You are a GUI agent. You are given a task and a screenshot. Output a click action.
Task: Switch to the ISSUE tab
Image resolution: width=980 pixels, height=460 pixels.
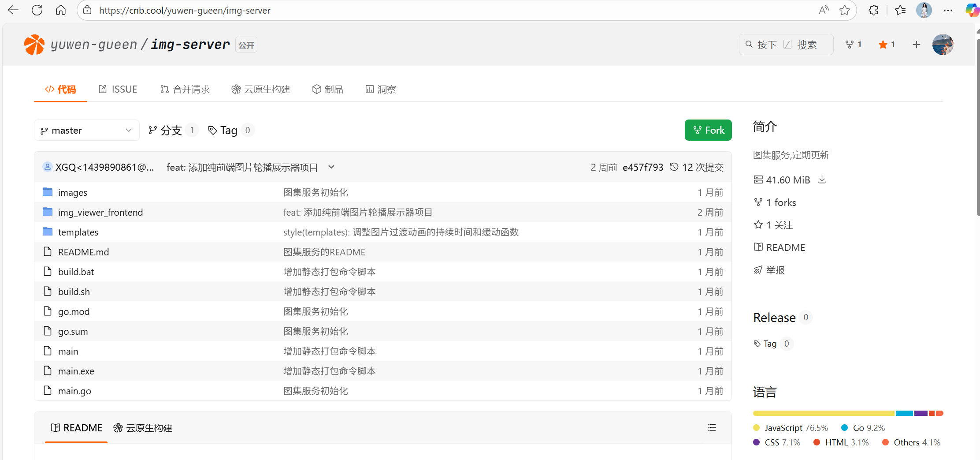click(118, 90)
